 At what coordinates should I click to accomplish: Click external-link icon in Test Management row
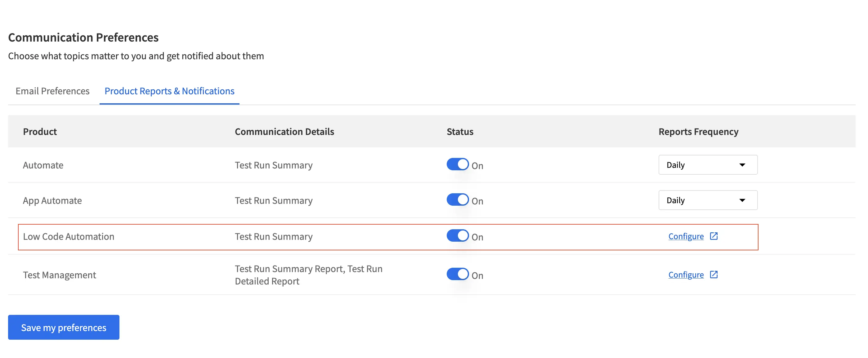click(x=713, y=275)
